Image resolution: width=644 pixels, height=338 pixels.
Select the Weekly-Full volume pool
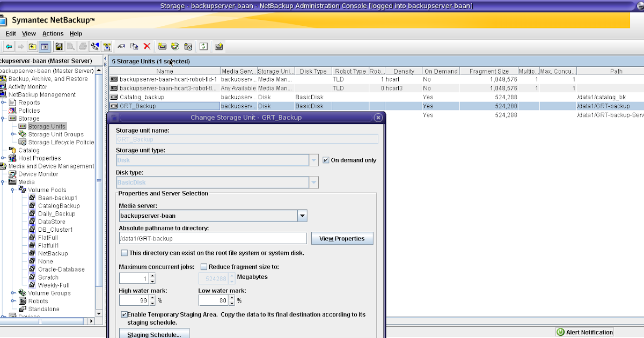pyautogui.click(x=54, y=285)
